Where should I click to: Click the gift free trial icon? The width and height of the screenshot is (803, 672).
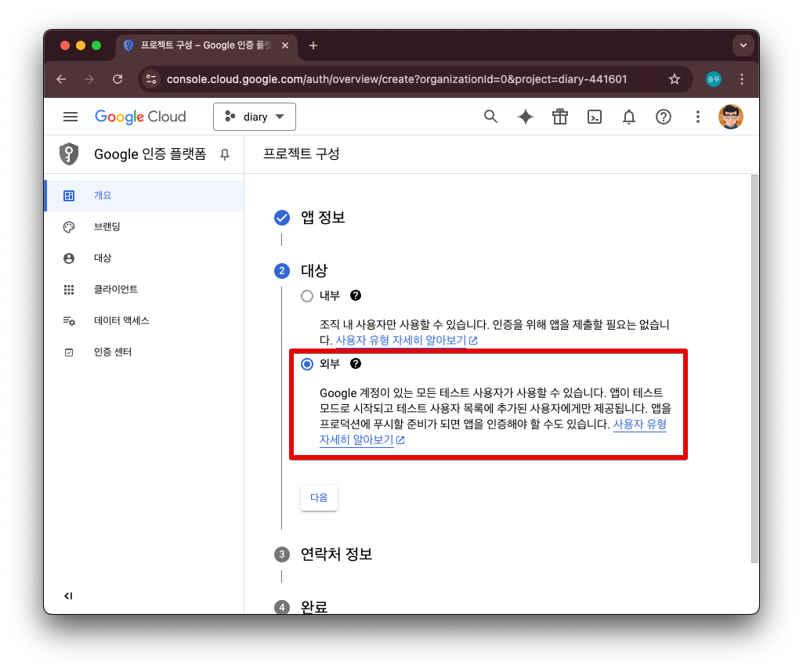pyautogui.click(x=559, y=117)
